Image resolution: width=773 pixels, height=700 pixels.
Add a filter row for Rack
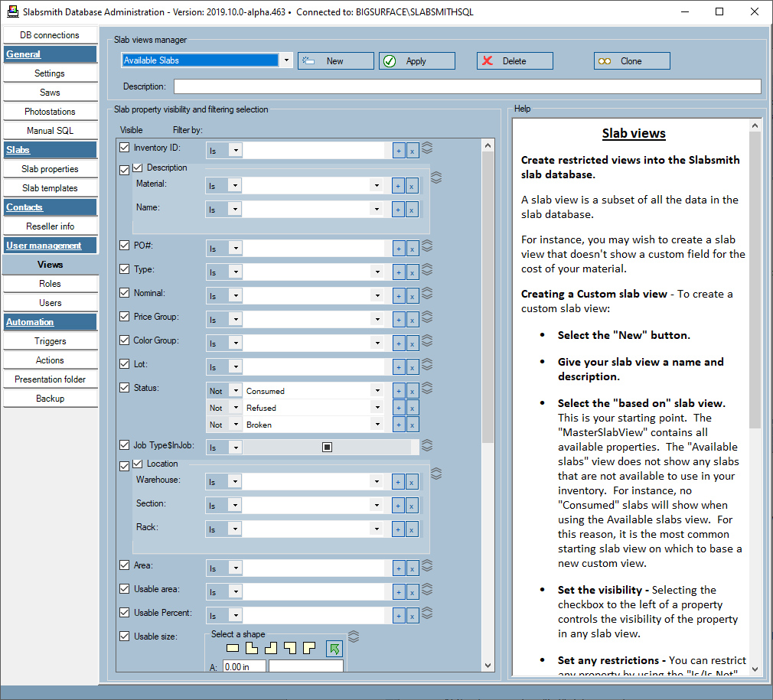398,529
